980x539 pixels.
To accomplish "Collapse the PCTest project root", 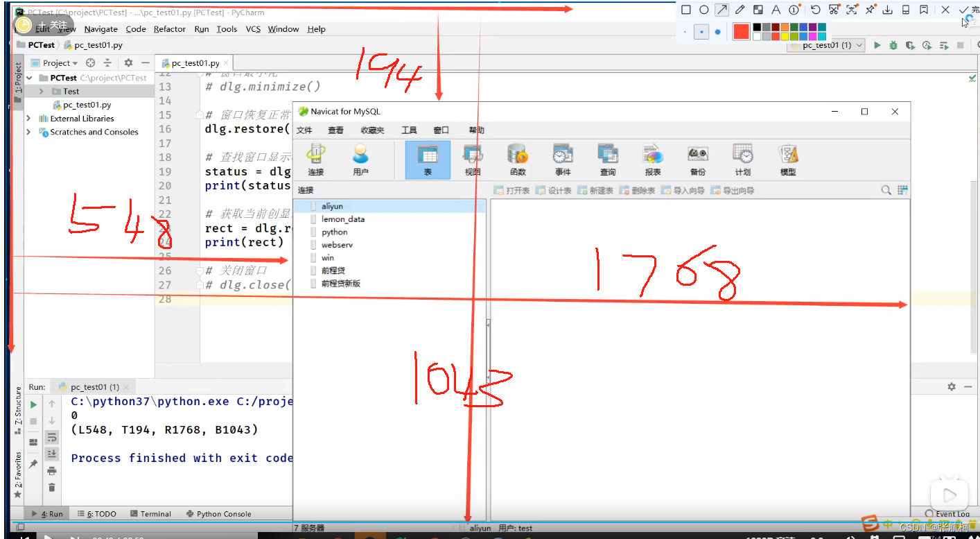I will (29, 78).
